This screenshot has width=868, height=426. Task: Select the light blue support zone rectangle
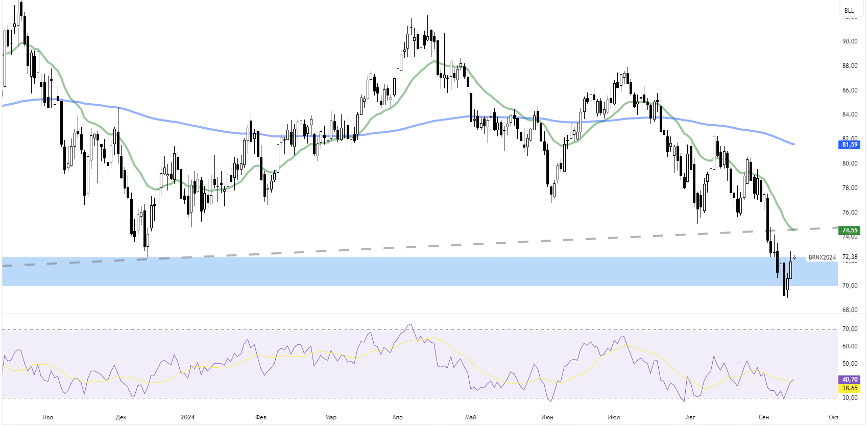[x=420, y=271]
